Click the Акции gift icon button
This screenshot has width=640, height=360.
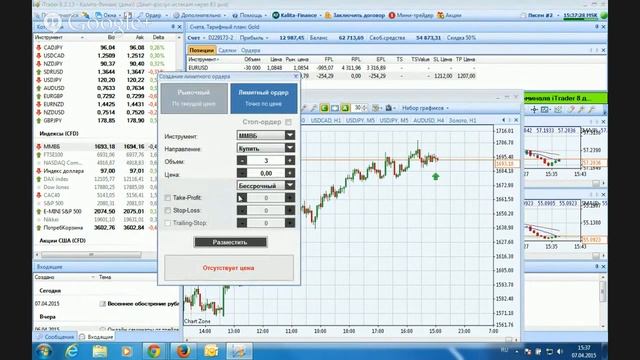point(449,16)
